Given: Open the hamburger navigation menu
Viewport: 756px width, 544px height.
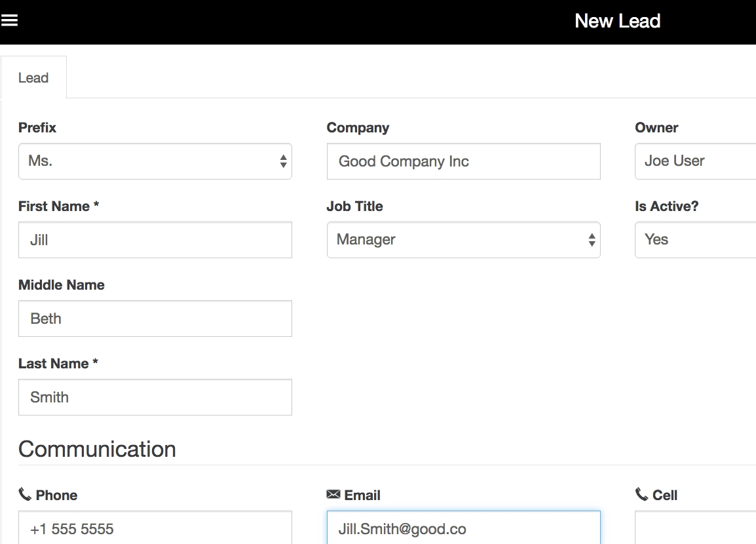Looking at the screenshot, I should tap(9, 20).
